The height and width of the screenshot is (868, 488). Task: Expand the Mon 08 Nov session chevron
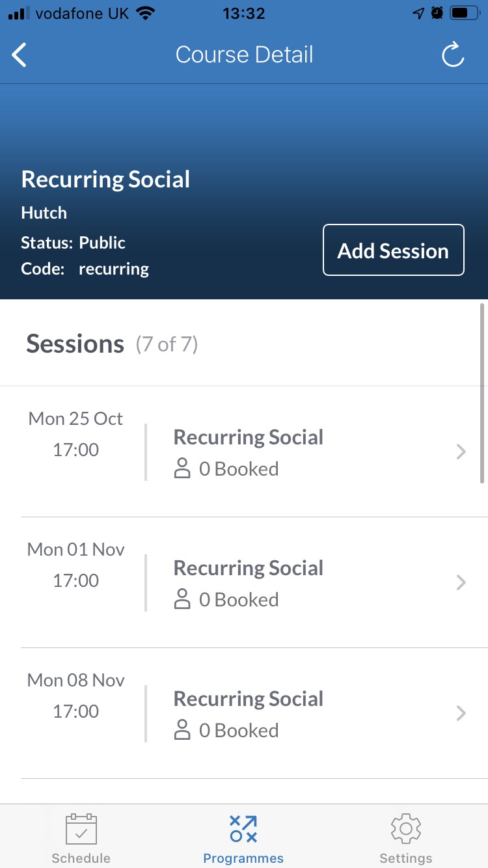461,713
